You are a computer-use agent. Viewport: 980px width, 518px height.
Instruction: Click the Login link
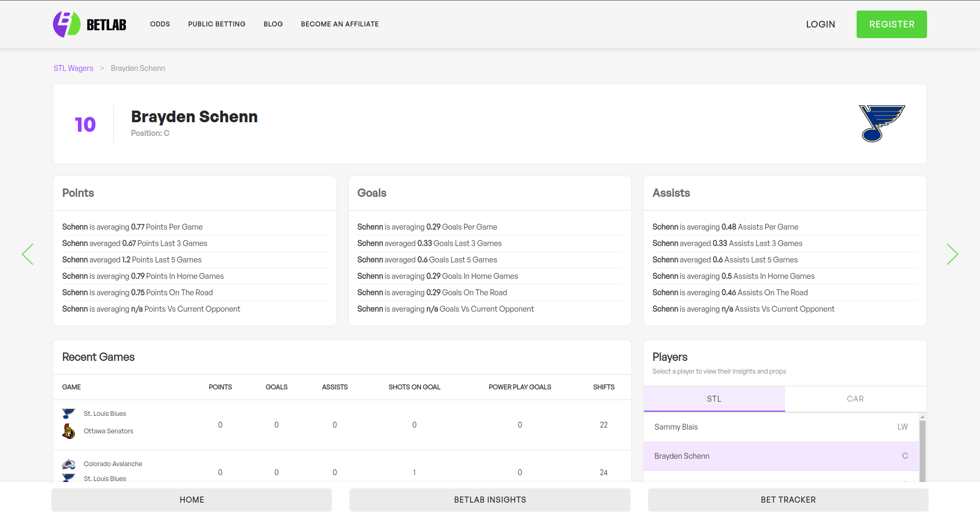tap(821, 24)
